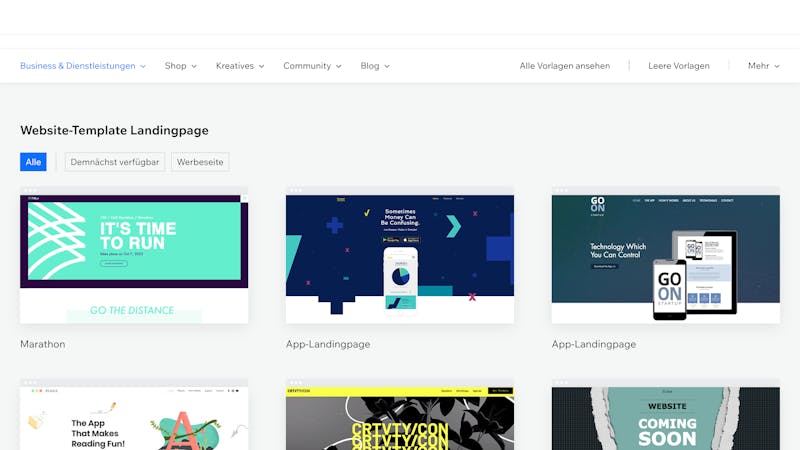Open the Marathon template thumbnail

point(134,255)
